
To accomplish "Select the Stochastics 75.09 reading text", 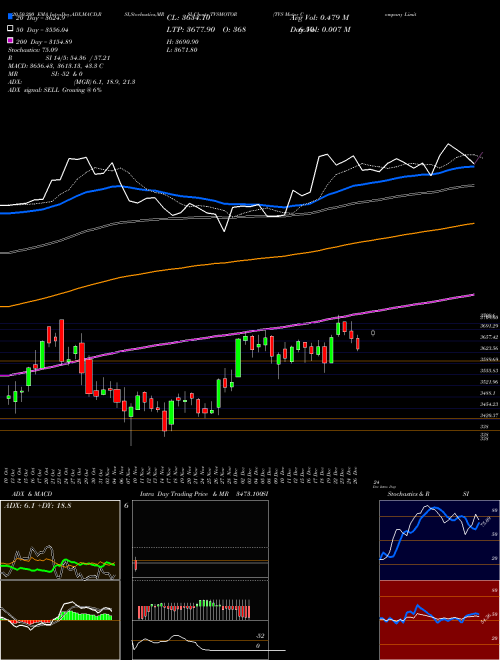I will (33, 50).
